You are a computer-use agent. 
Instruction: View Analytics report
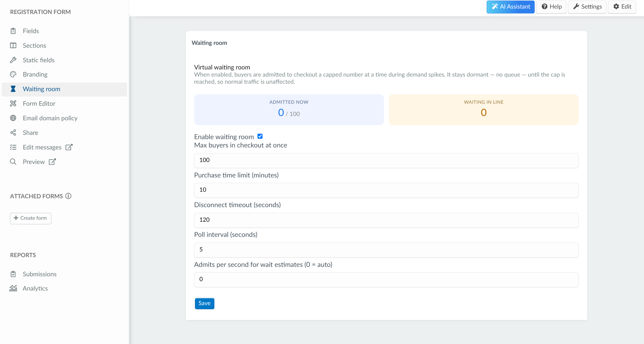(x=64, y=288)
